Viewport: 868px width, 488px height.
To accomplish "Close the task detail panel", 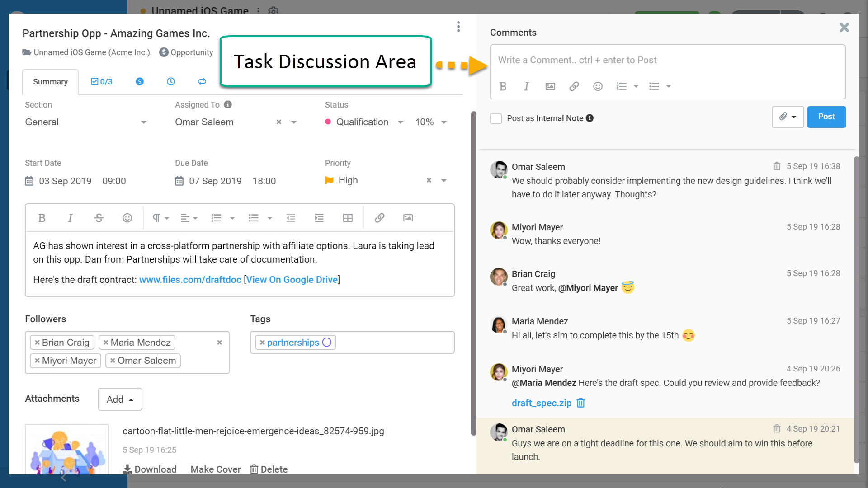I will click(844, 28).
